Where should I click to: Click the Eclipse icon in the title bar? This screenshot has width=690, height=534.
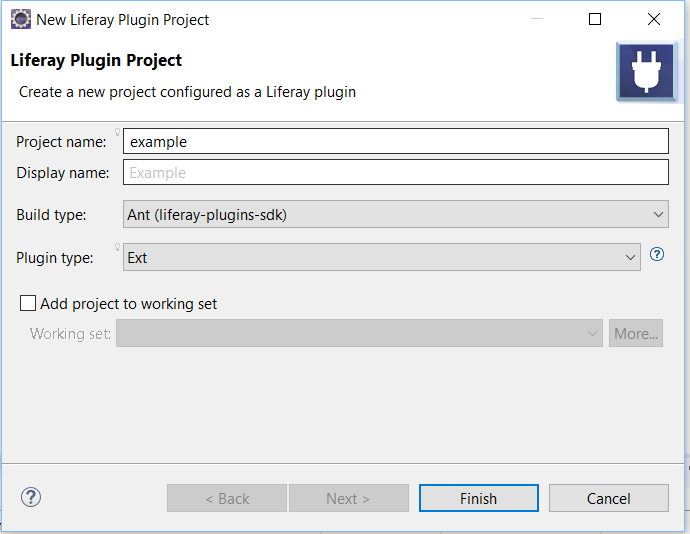click(21, 19)
